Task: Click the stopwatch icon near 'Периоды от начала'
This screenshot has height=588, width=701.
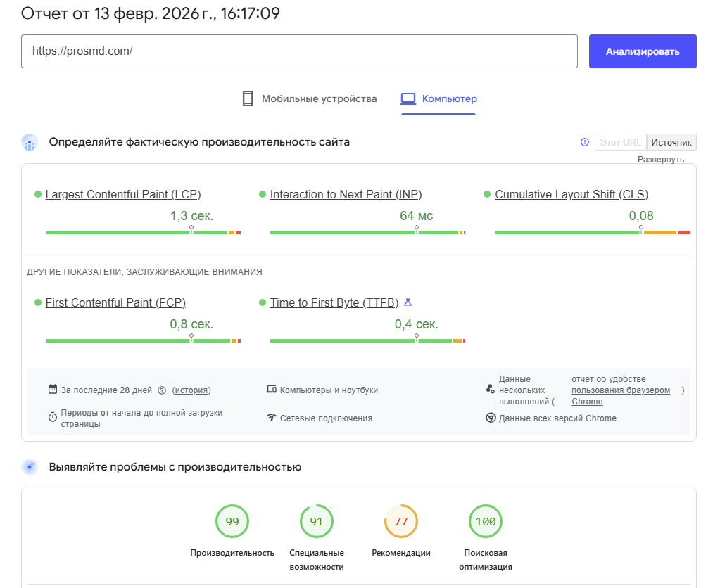Action: pos(53,416)
